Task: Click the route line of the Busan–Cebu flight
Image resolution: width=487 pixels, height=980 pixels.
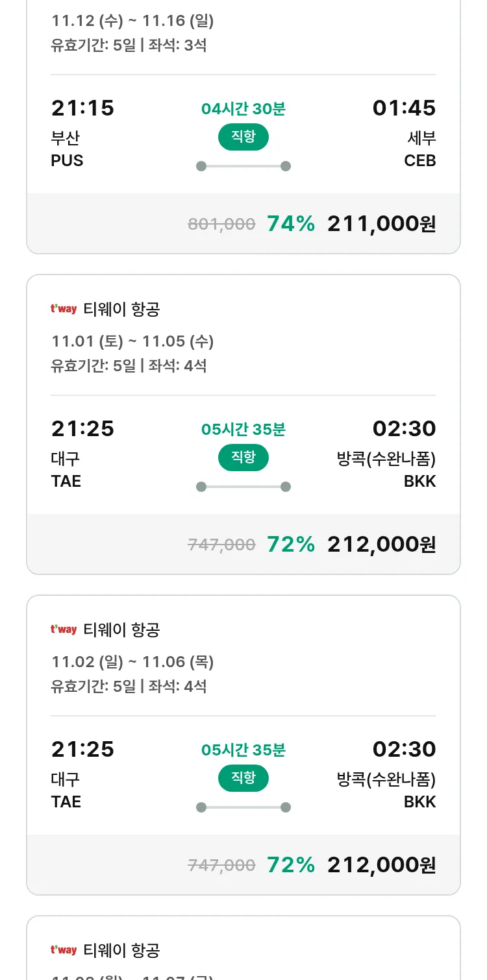Action: [x=243, y=166]
